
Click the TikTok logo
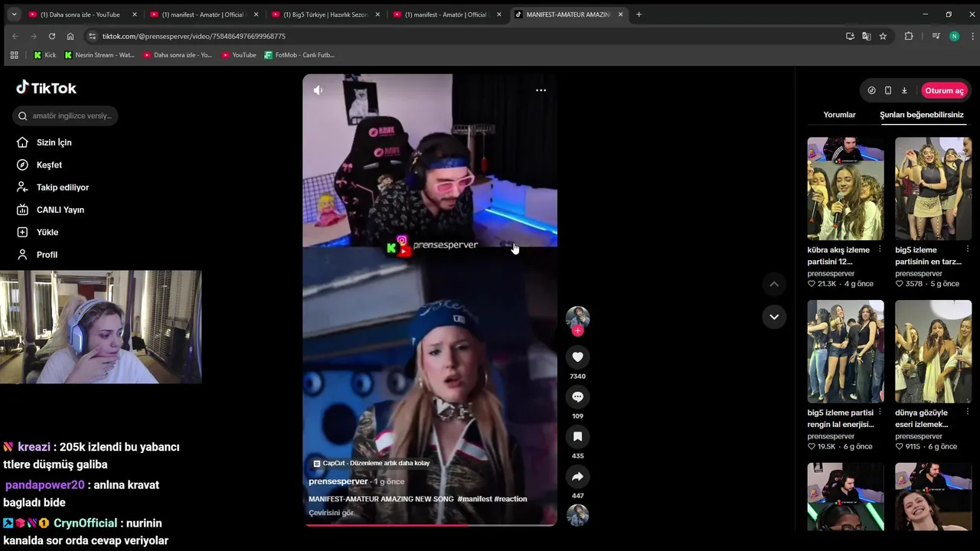(x=47, y=88)
